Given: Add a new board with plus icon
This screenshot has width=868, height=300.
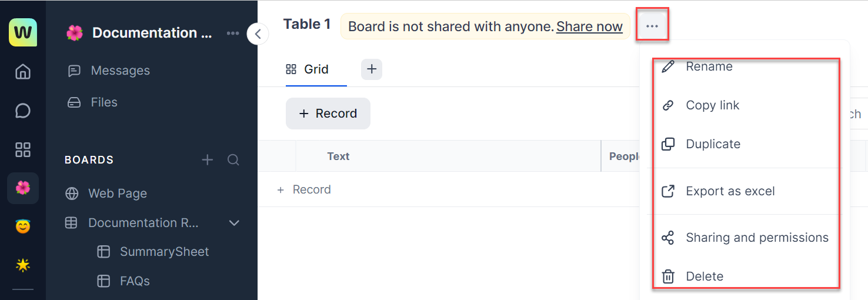Looking at the screenshot, I should pos(208,160).
